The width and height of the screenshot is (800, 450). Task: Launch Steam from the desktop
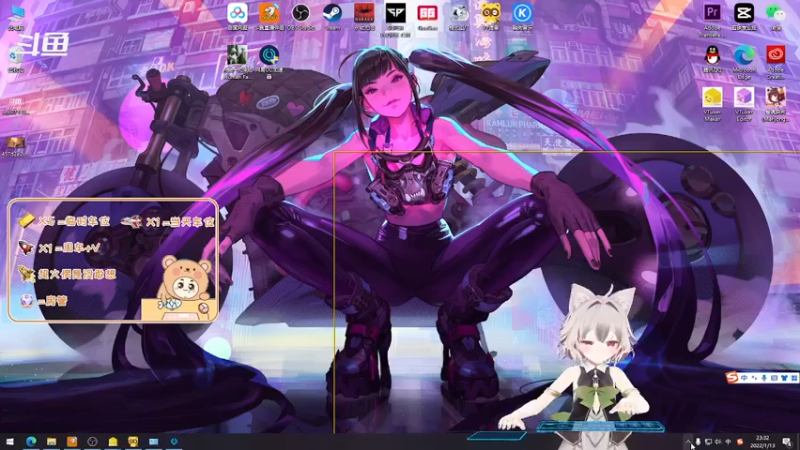pyautogui.click(x=333, y=16)
